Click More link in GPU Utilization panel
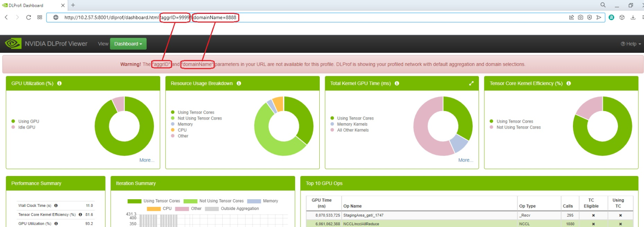Viewport: 644px width, 227px height. click(147, 160)
